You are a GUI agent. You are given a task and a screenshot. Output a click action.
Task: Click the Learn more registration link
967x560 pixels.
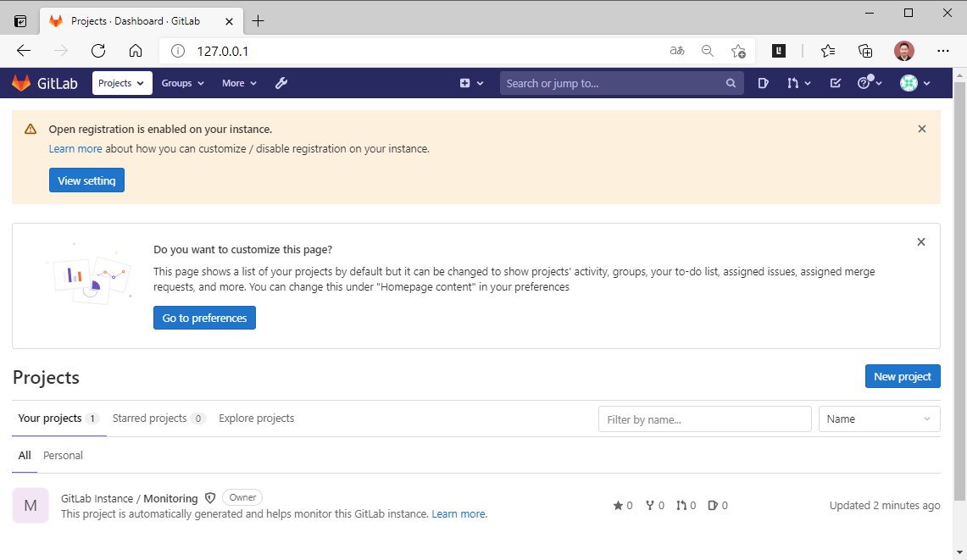[x=75, y=148]
